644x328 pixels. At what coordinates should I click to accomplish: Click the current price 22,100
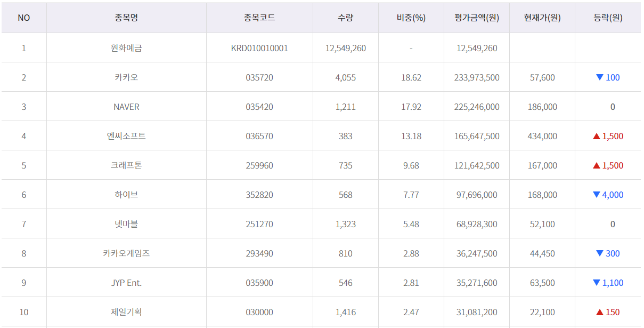pyautogui.click(x=542, y=312)
